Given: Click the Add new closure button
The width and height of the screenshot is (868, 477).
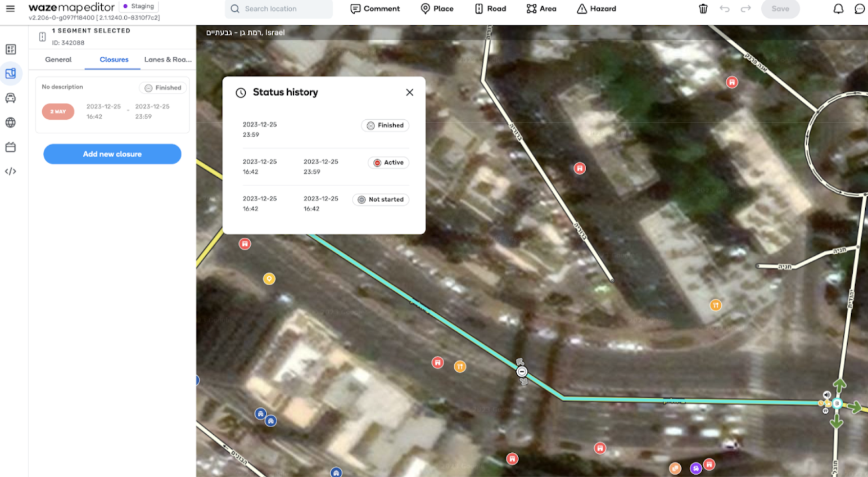Looking at the screenshot, I should tap(112, 154).
